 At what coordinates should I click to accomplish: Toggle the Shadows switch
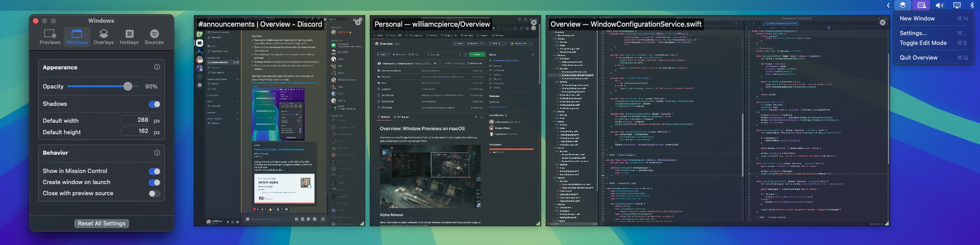coord(155,104)
